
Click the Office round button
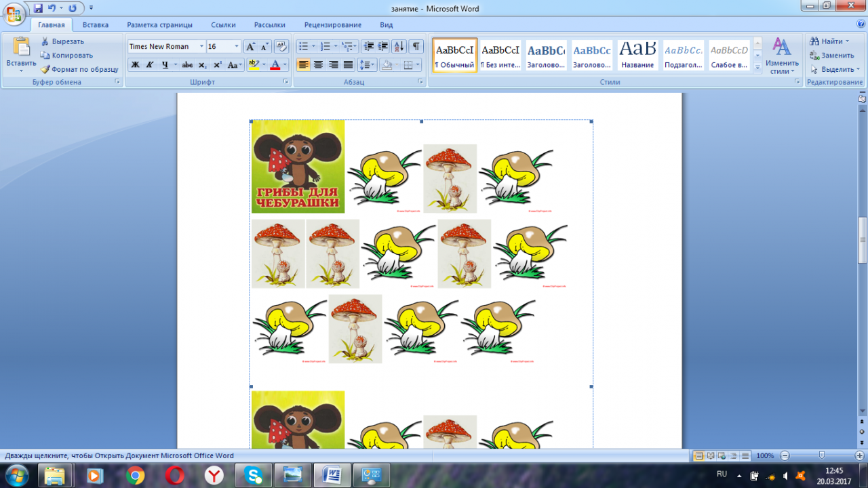[14, 14]
